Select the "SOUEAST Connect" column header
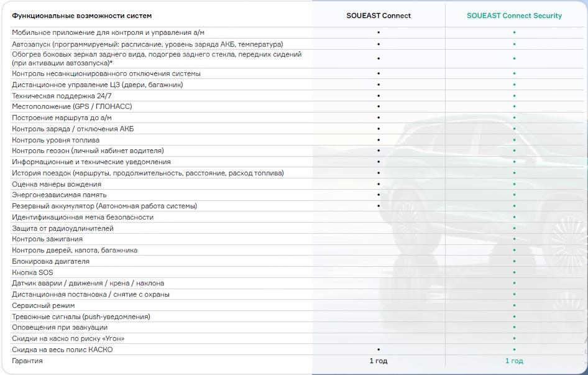This screenshot has height=375, width=588. tap(379, 16)
